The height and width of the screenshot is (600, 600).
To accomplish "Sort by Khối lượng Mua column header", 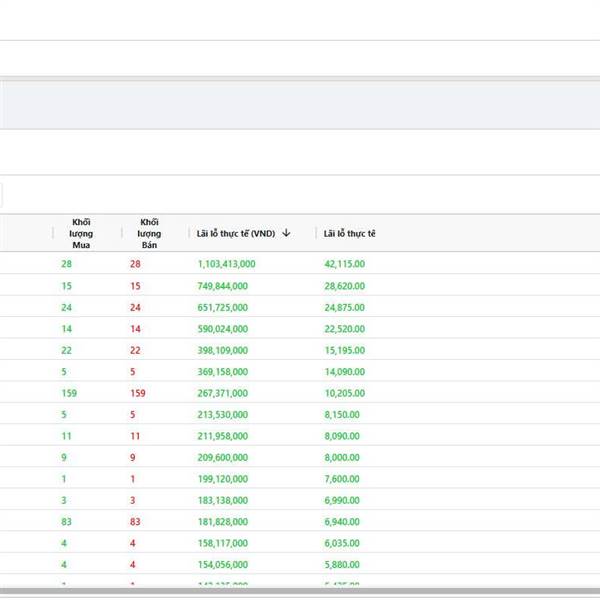I will pos(81,233).
